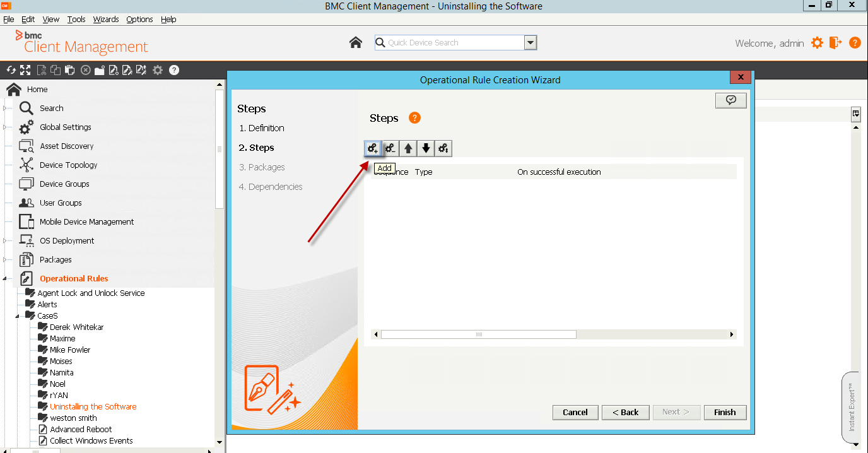Viewport: 868px width, 453px height.
Task: Collapse the CaseS folder node
Action: [18, 315]
